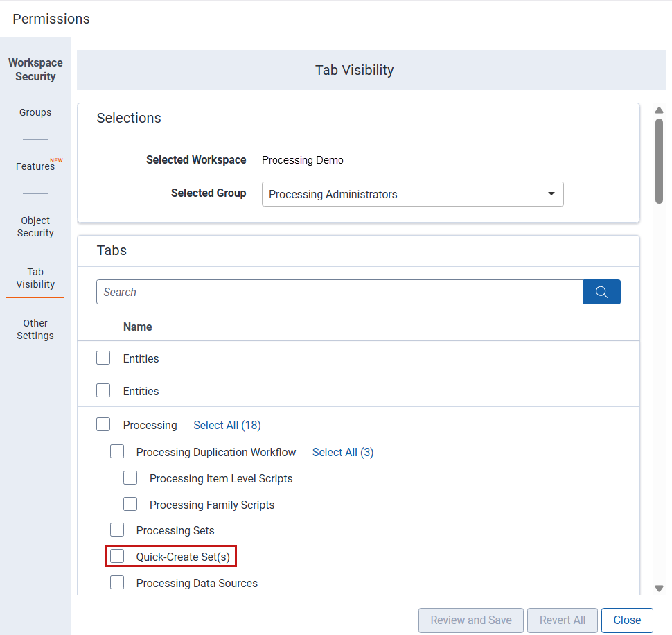Select the Groups sidebar item

[35, 112]
